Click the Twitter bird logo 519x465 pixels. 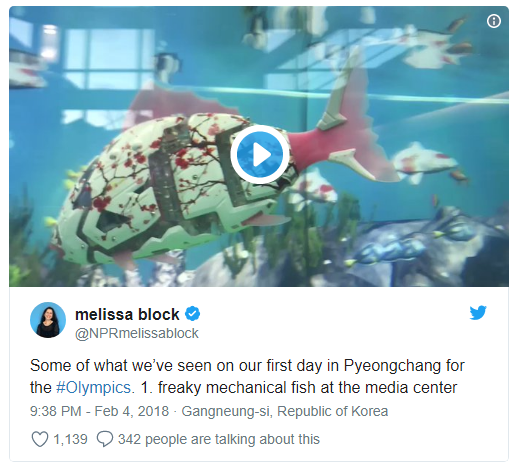pos(478,313)
